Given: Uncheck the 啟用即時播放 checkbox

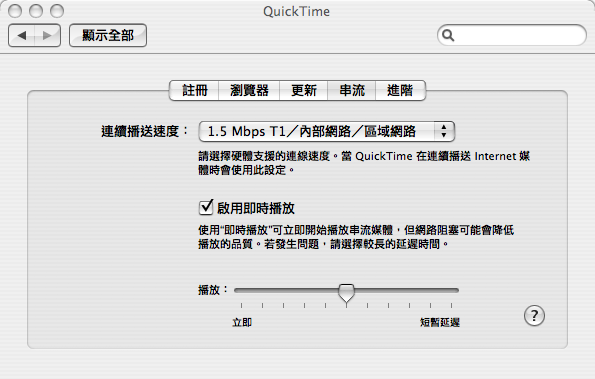Looking at the screenshot, I should pyautogui.click(x=206, y=207).
